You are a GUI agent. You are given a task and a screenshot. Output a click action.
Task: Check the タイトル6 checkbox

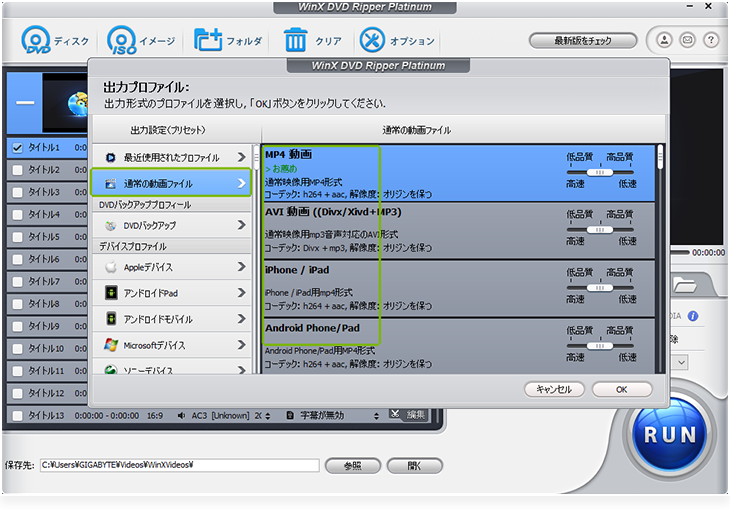[17, 259]
